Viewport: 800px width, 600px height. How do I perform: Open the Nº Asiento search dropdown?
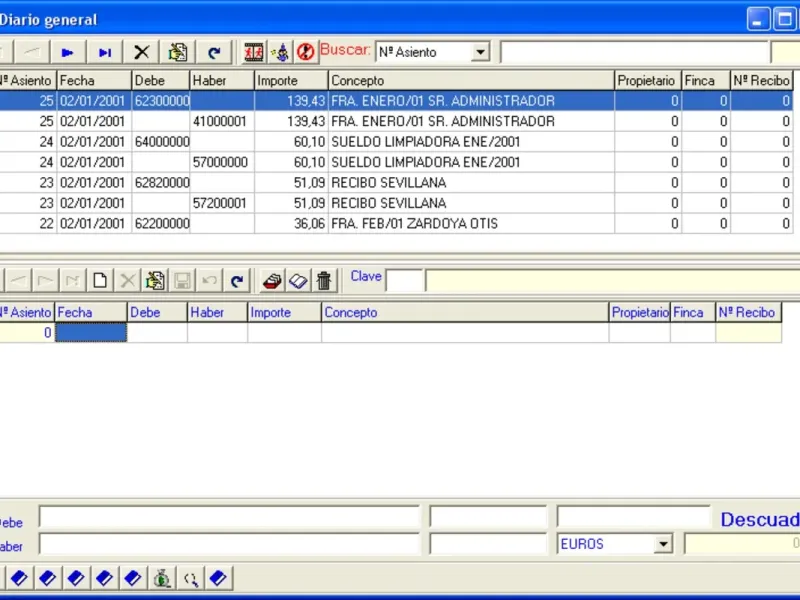[x=480, y=52]
